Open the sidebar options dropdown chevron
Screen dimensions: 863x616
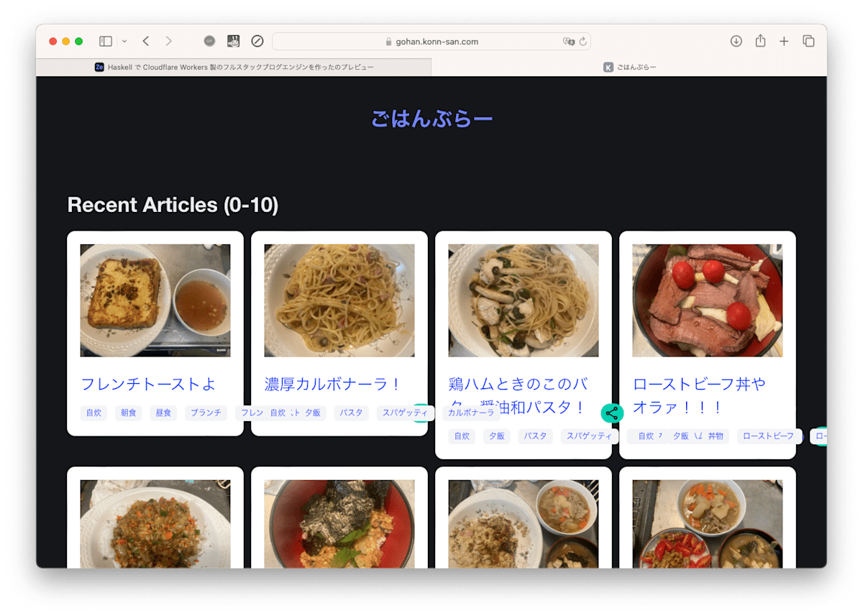[x=124, y=42]
